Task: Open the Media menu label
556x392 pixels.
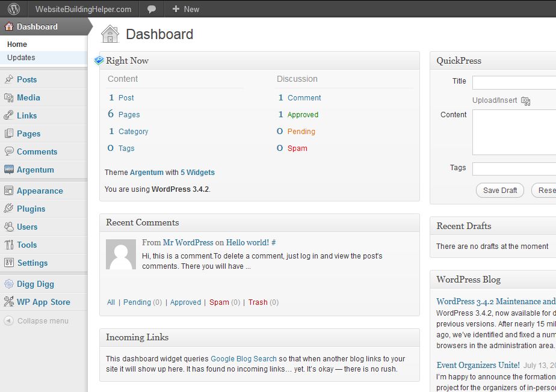Action: click(x=28, y=97)
